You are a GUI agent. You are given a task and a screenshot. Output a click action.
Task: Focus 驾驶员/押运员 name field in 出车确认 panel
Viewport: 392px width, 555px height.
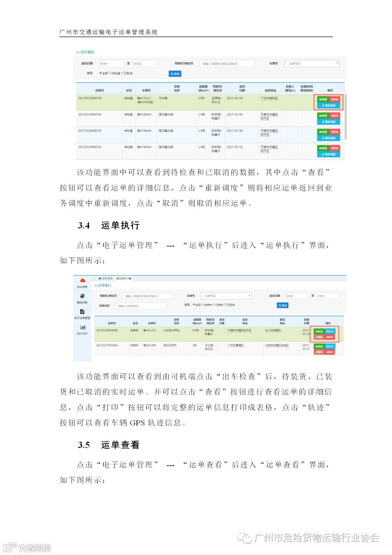click(227, 64)
